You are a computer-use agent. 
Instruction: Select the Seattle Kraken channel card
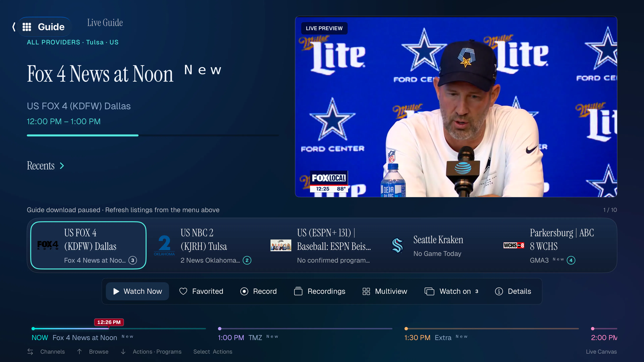click(438, 245)
